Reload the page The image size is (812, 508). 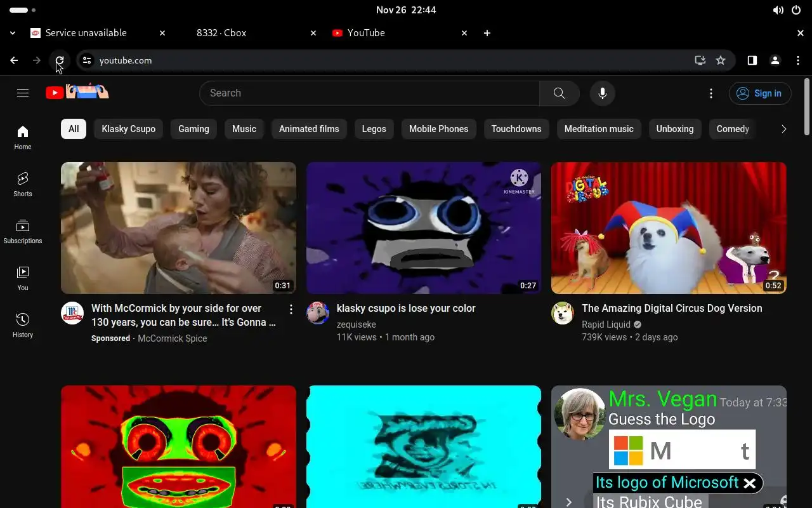coord(59,60)
